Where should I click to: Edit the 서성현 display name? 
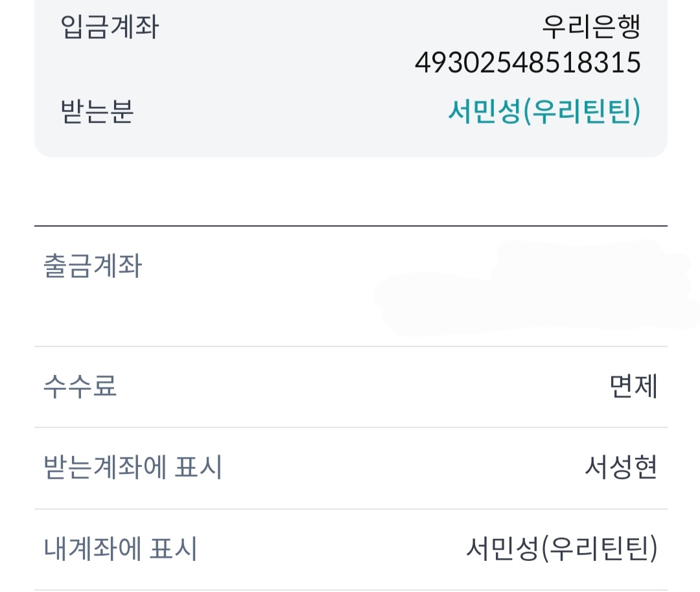click(620, 468)
